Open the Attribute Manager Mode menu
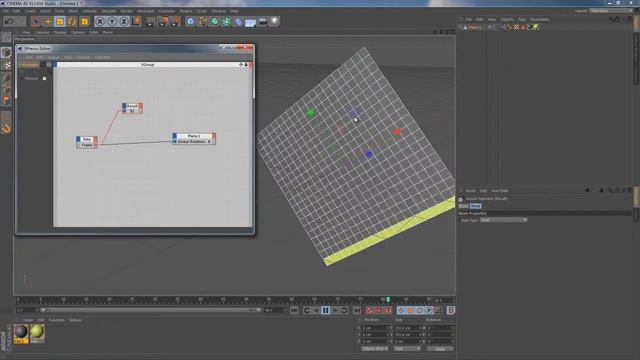The image size is (640, 360). (x=470, y=191)
